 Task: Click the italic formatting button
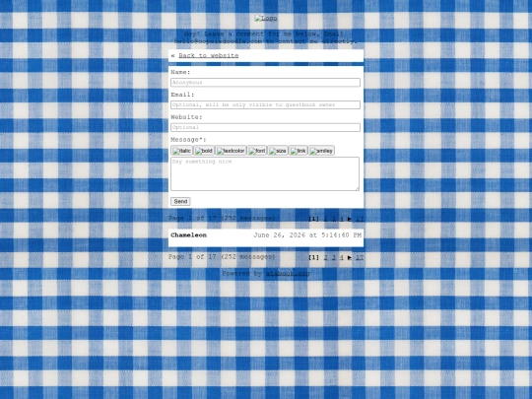click(181, 151)
